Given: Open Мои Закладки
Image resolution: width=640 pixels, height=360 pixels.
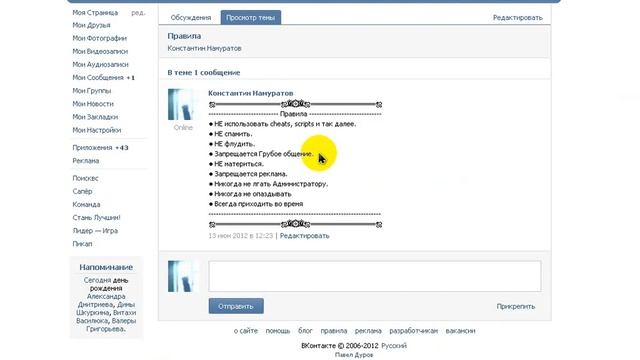Looking at the screenshot, I should (x=95, y=117).
